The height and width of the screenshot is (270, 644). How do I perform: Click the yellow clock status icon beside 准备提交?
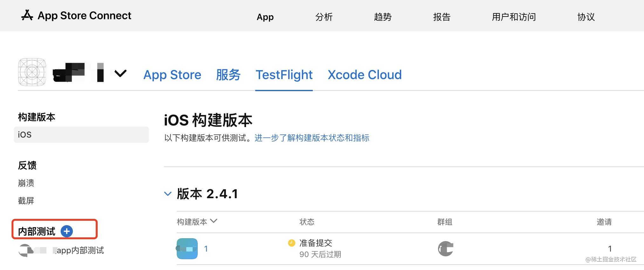pos(291,243)
